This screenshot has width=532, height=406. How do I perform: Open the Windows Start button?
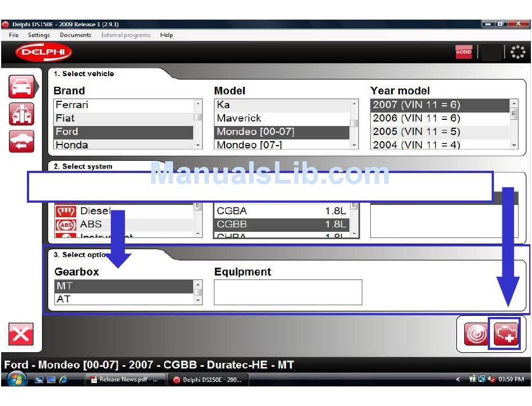pos(17,379)
